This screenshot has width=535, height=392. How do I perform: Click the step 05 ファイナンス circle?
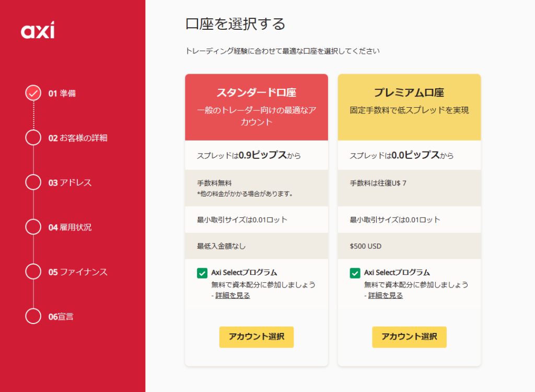33,272
